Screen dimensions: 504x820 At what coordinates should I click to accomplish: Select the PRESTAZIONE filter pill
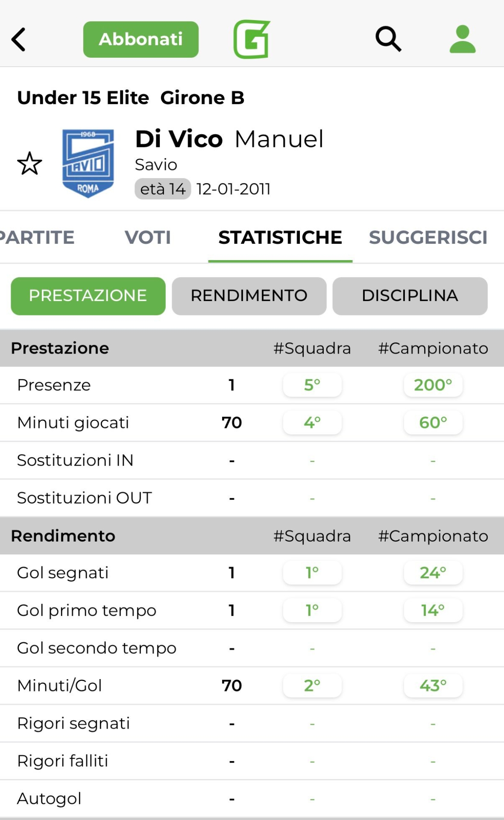tap(88, 296)
